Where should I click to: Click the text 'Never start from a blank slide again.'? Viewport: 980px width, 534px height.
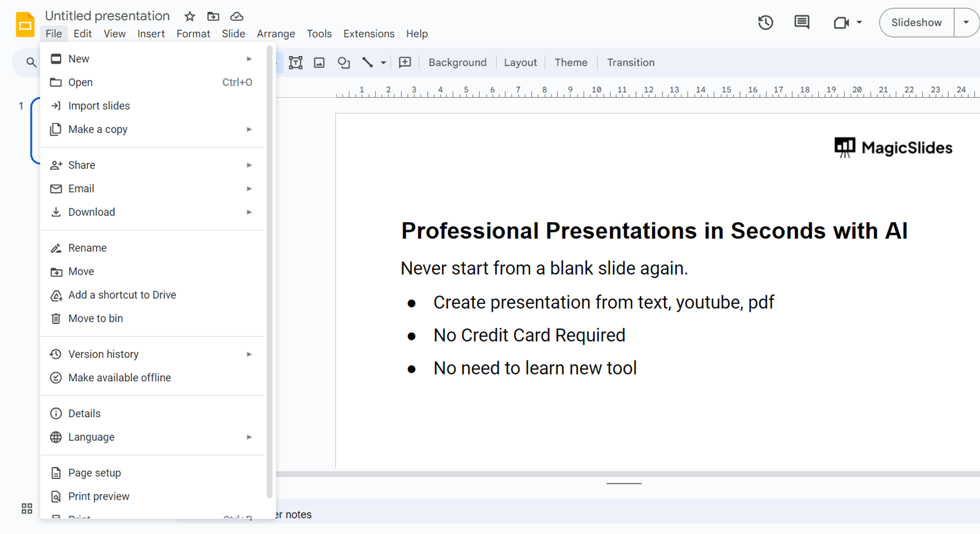pyautogui.click(x=544, y=268)
